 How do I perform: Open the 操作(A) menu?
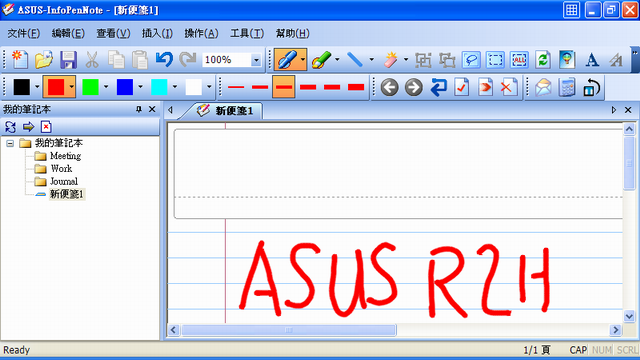coord(201,33)
